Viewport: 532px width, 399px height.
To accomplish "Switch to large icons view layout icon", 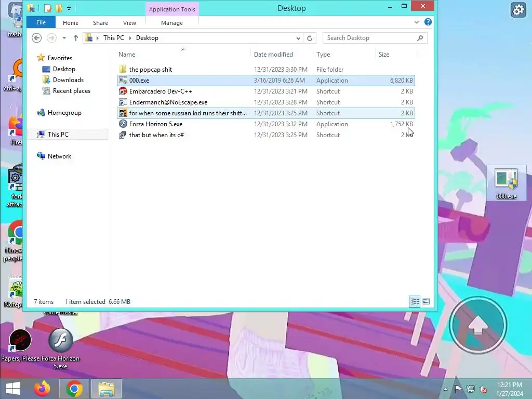I will [426, 302].
